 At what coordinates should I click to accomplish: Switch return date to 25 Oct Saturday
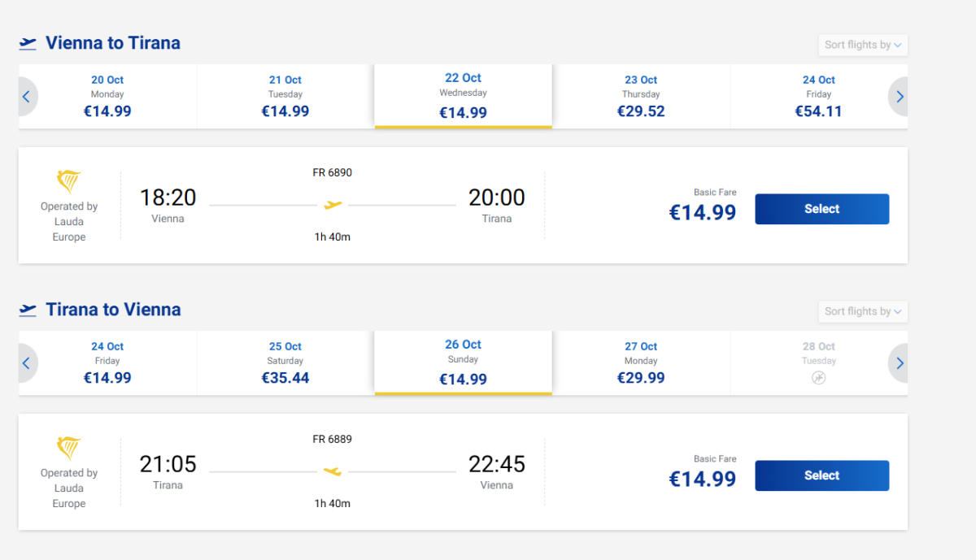tap(285, 363)
